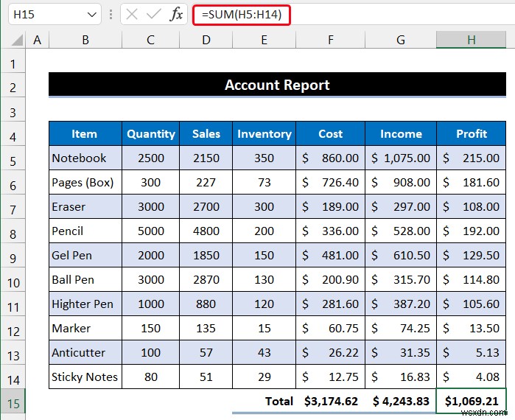Click total income $4,243.83

[401, 401]
